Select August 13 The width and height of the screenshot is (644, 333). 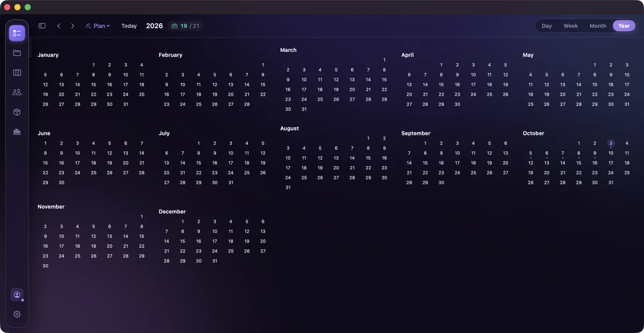pyautogui.click(x=336, y=158)
